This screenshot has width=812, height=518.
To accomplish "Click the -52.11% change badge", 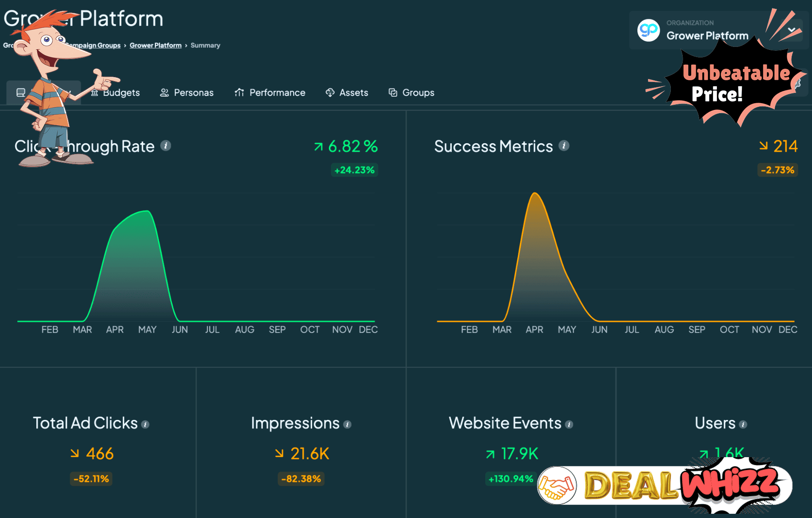I will (x=91, y=479).
